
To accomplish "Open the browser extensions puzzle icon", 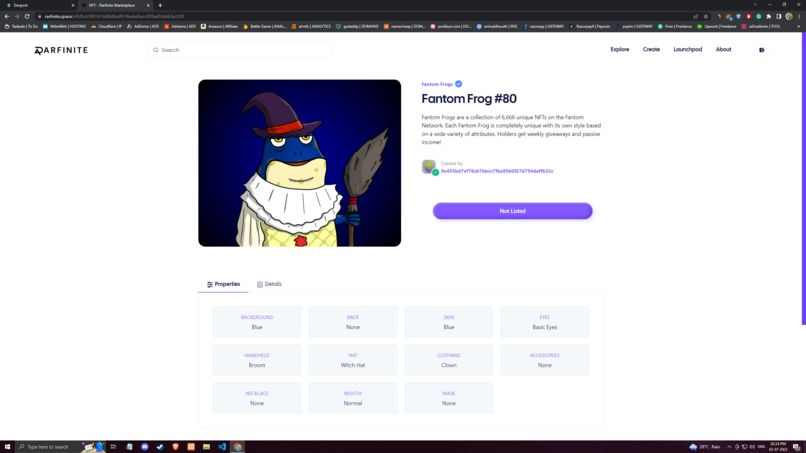I will click(x=769, y=16).
